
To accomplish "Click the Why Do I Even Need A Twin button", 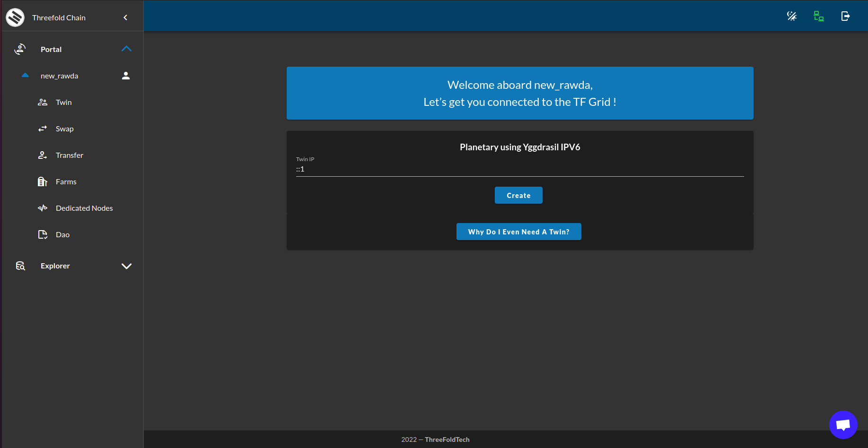I will click(x=519, y=232).
